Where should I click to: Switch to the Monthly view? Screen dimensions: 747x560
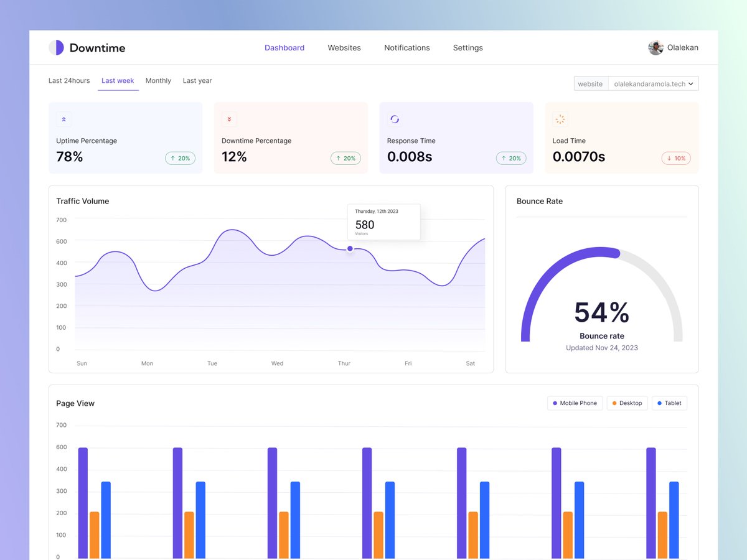pos(158,80)
